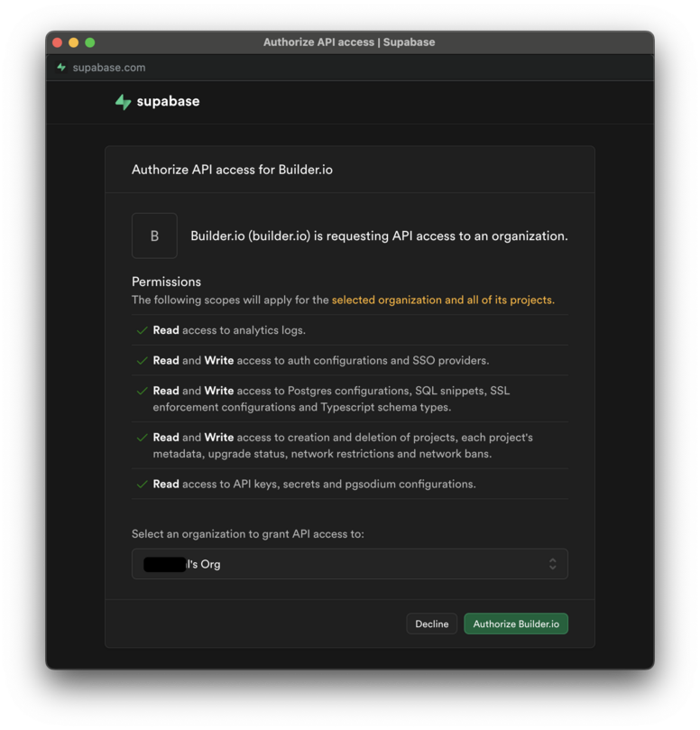
Task: Click checkmark beside analytics logs permission
Action: click(142, 330)
